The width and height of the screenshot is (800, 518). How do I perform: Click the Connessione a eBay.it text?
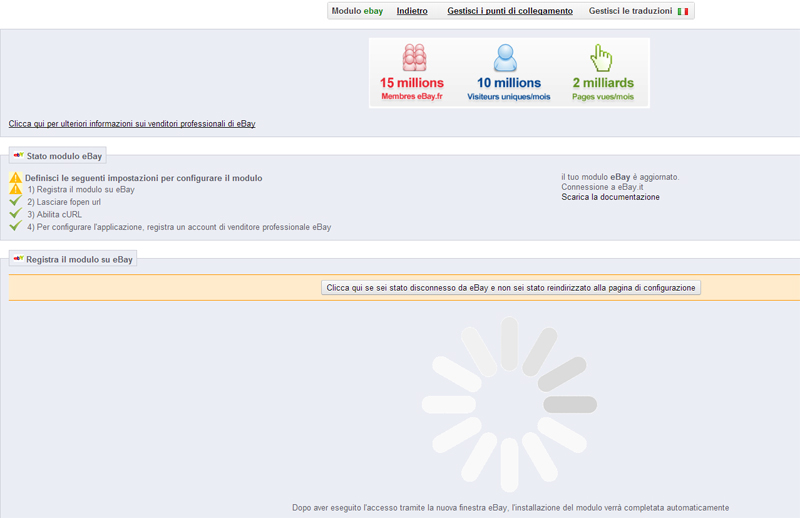602,187
